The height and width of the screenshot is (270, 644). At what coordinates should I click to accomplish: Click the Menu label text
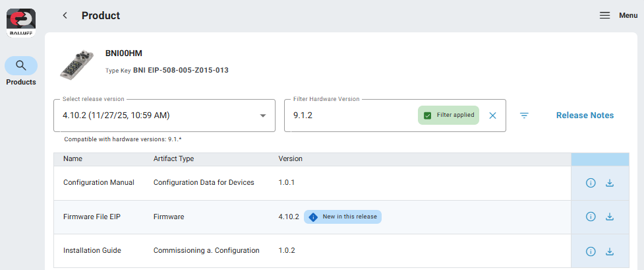tap(628, 15)
